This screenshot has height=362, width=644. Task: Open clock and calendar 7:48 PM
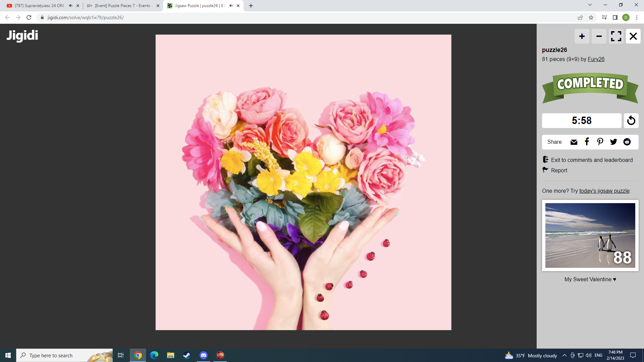(x=615, y=355)
